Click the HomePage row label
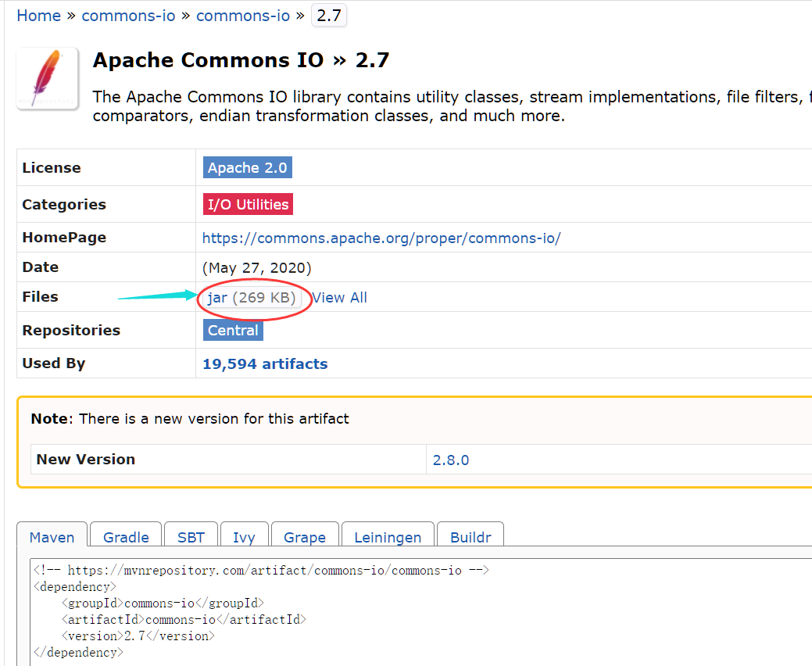Screen dimensions: 812x666 click(x=64, y=237)
